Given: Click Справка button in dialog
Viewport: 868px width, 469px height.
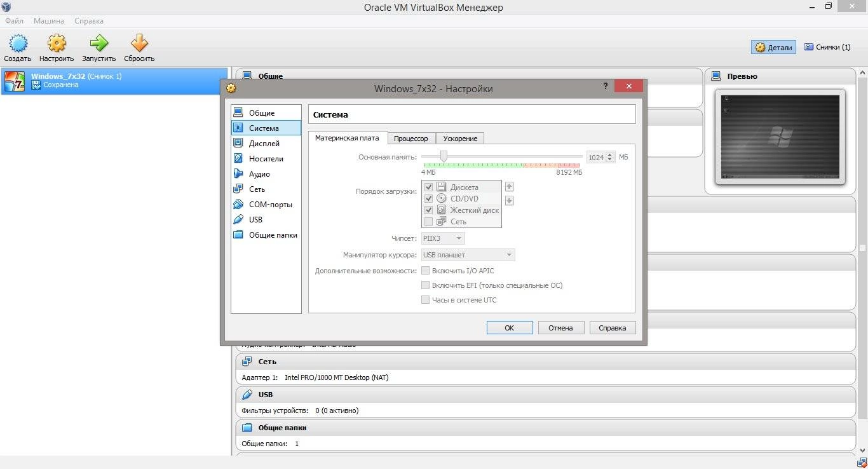Looking at the screenshot, I should tap(613, 328).
